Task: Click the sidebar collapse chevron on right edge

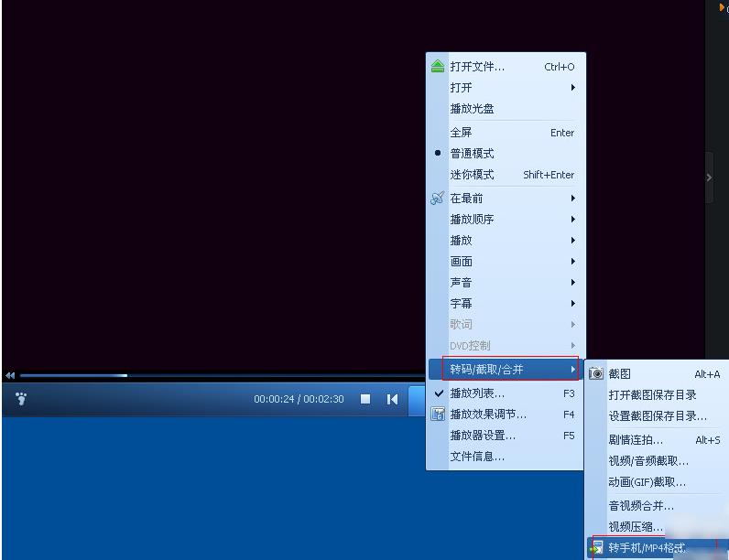Action: [709, 178]
